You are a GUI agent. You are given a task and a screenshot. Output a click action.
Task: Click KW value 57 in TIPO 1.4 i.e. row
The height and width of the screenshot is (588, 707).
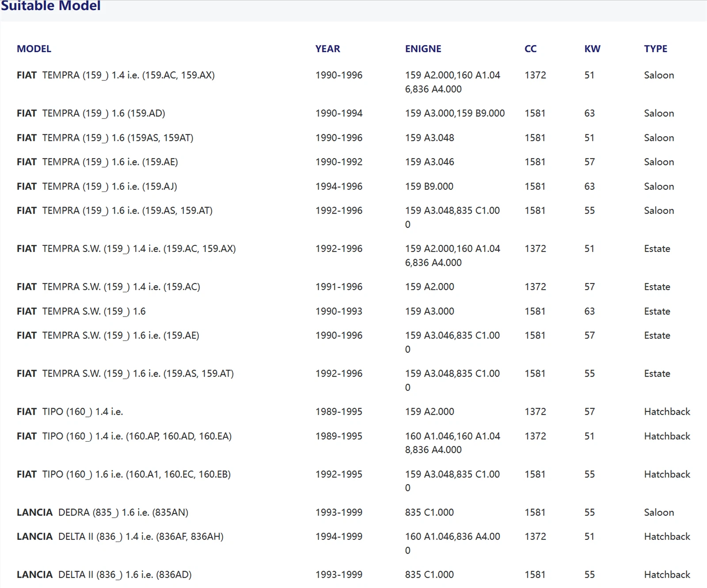589,412
